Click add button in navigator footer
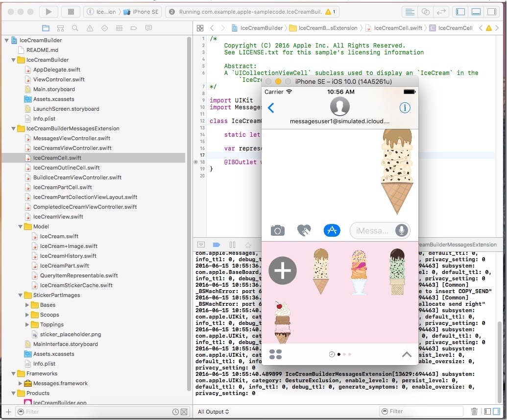This screenshot has width=507, height=420. click(x=8, y=412)
